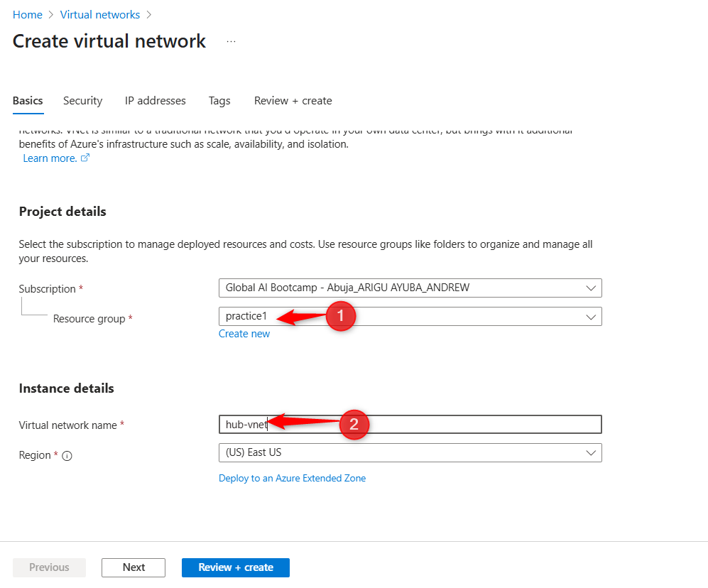The height and width of the screenshot is (588, 708).
Task: Go to the Tags tab
Action: click(x=219, y=101)
